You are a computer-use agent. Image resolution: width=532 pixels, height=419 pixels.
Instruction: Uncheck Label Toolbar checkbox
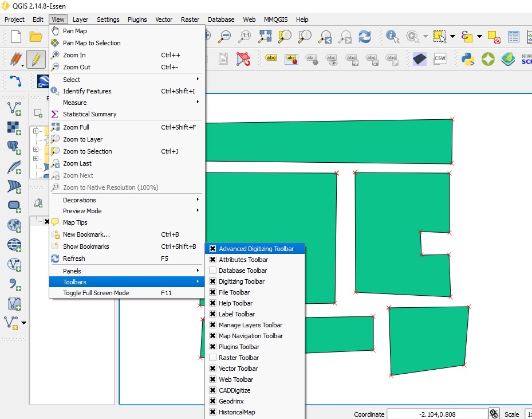coord(212,314)
